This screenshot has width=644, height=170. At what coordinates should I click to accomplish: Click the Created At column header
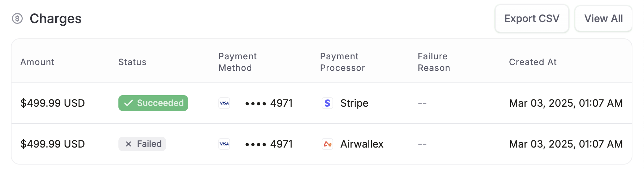pyautogui.click(x=533, y=62)
